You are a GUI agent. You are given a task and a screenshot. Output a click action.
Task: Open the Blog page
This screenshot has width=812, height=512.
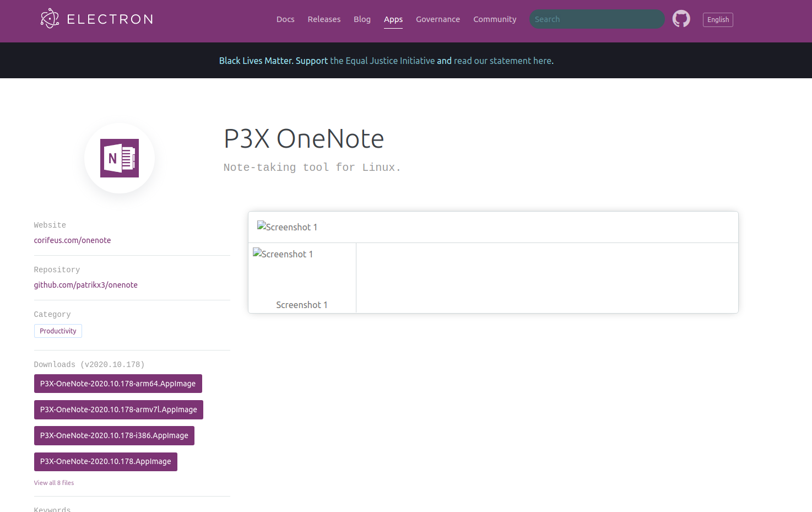pyautogui.click(x=362, y=19)
